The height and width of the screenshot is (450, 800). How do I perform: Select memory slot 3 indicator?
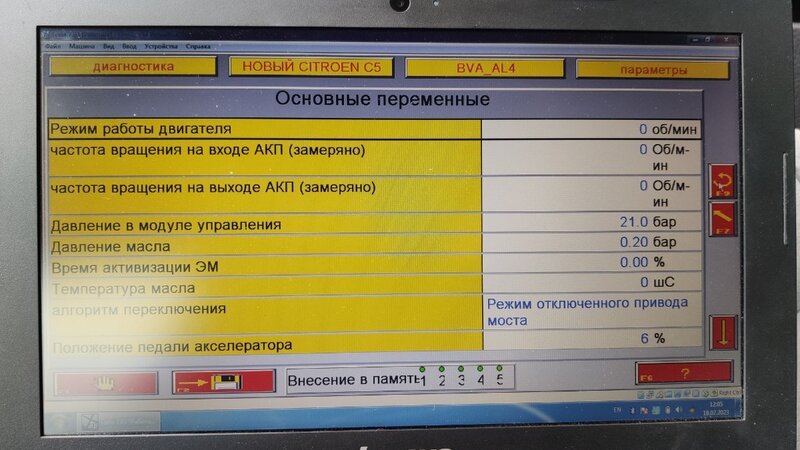click(x=461, y=379)
